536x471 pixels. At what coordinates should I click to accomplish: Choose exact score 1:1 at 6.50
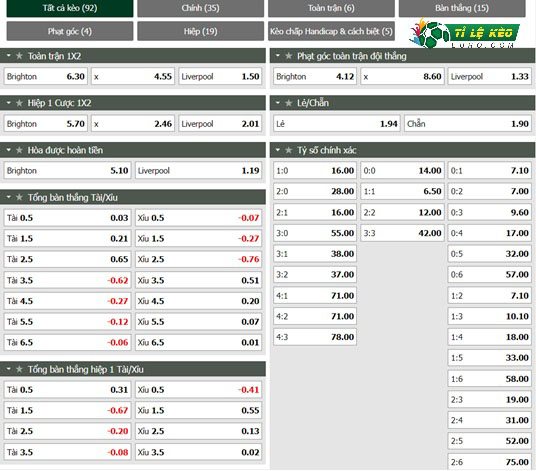point(402,191)
